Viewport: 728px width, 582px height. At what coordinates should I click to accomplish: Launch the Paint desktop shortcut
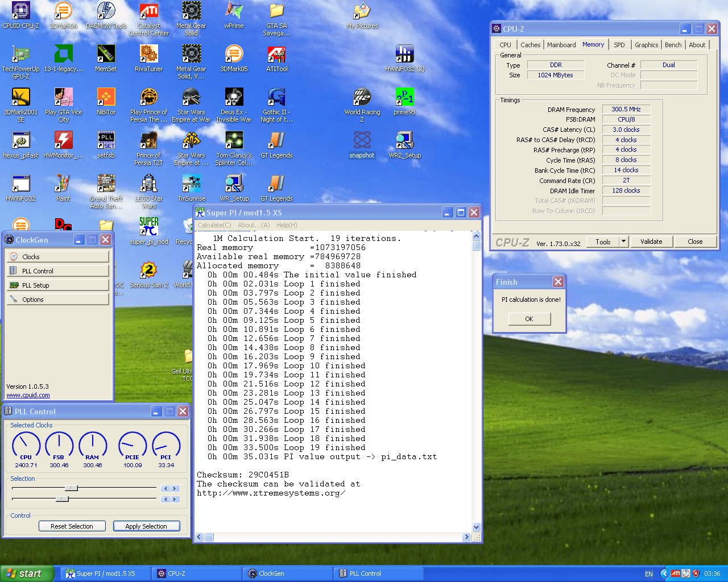[63, 189]
